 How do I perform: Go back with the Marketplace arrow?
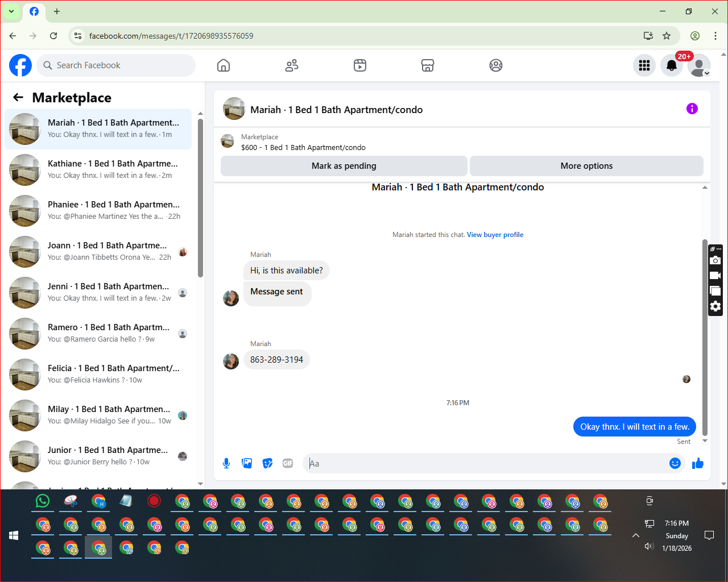coord(18,97)
